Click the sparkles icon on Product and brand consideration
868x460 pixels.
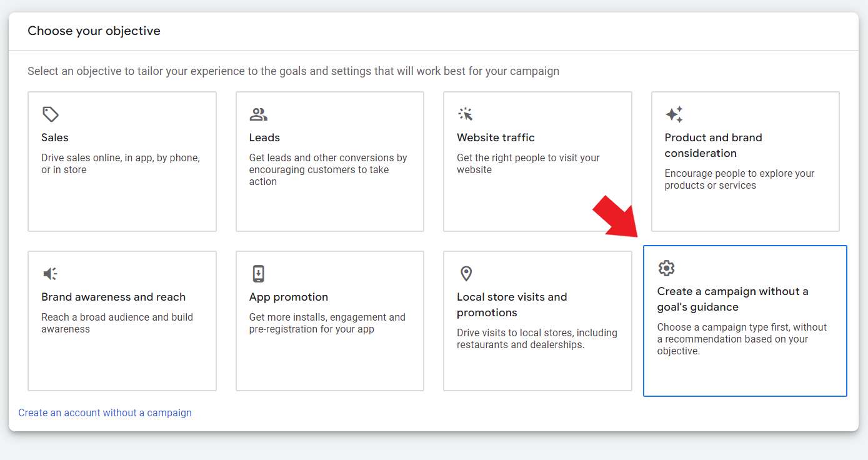[674, 114]
